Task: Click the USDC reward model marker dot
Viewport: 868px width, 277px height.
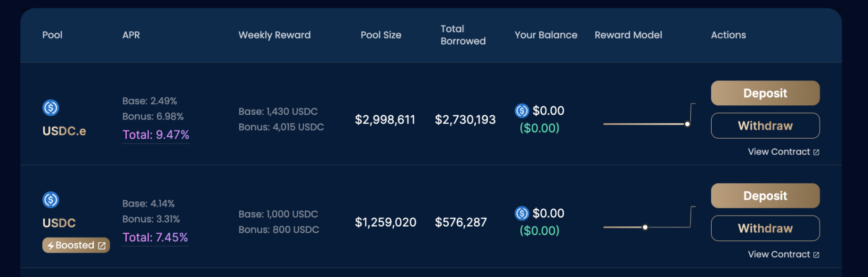Action: coord(645,227)
